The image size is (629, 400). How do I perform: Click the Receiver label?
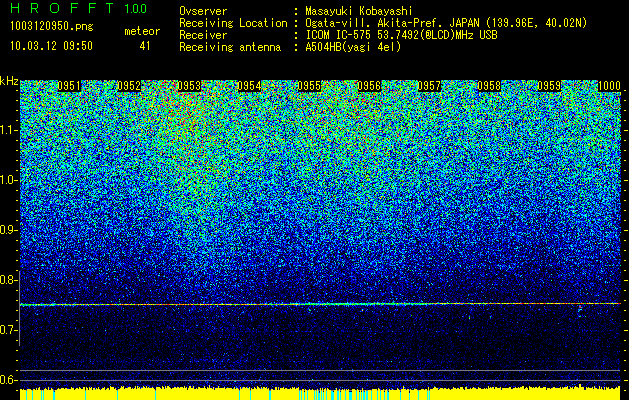click(203, 35)
